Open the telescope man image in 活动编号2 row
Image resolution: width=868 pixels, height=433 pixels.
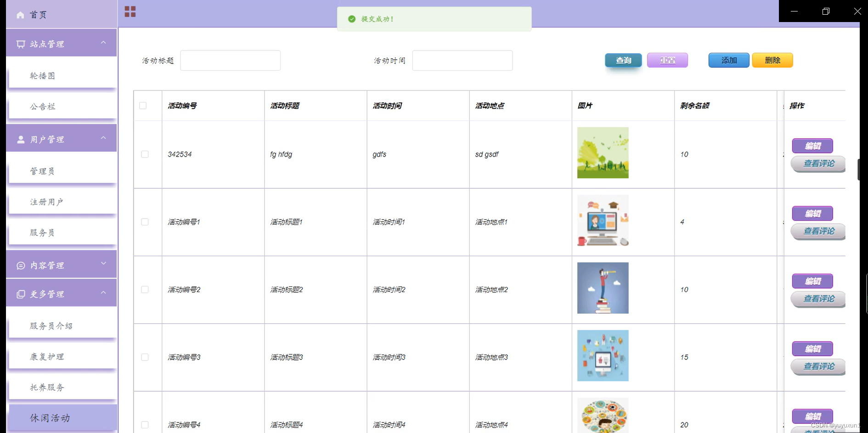pos(603,288)
